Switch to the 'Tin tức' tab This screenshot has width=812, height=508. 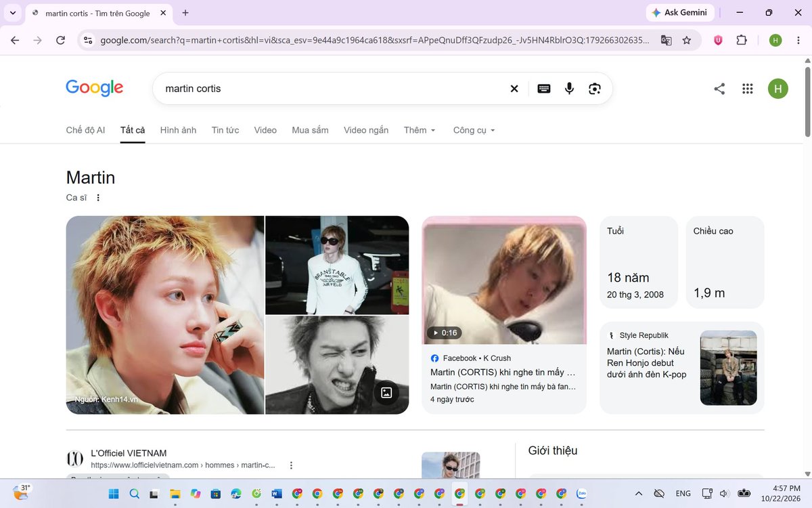tap(225, 130)
